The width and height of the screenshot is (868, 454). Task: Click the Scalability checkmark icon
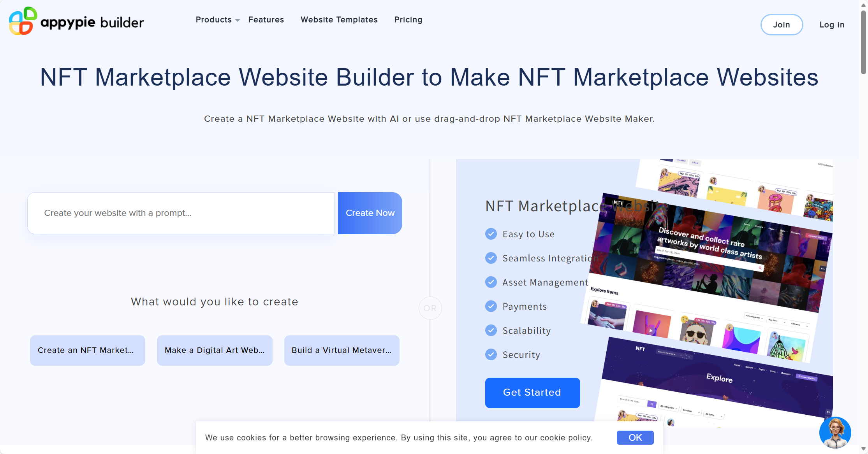click(491, 330)
